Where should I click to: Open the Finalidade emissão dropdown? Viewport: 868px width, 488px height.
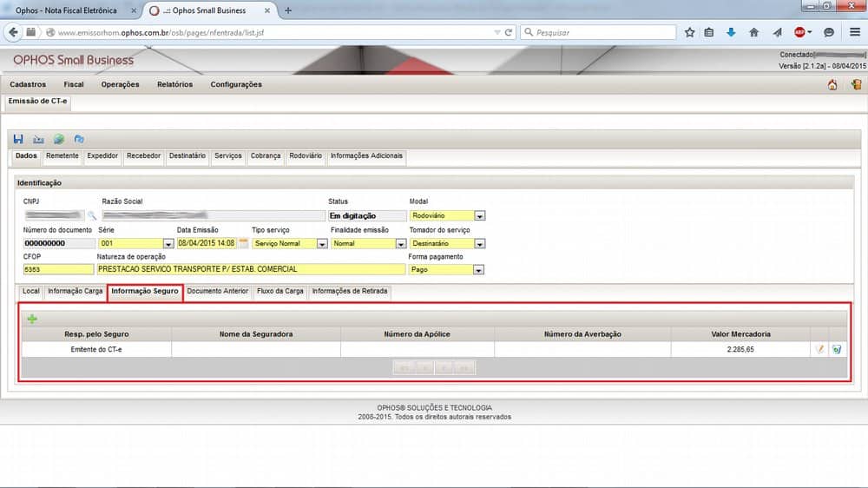[x=401, y=243]
